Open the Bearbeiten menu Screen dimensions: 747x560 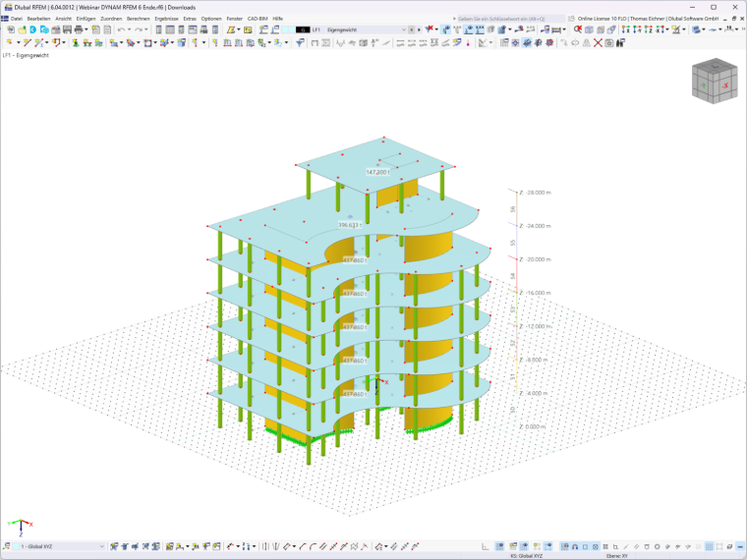(38, 19)
